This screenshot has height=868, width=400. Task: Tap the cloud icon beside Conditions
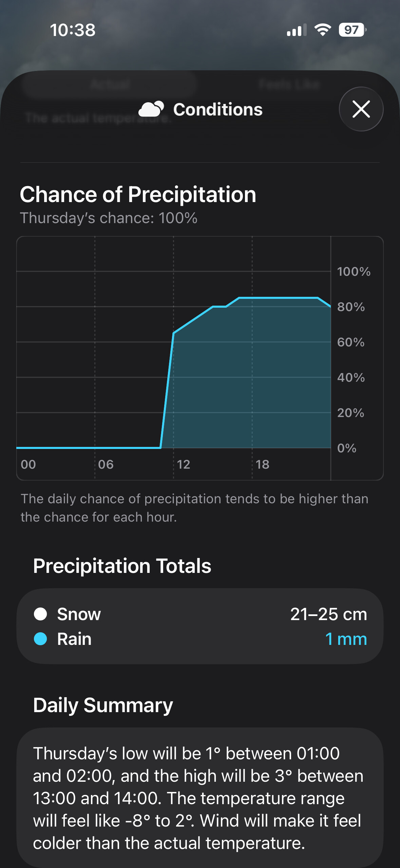click(151, 109)
